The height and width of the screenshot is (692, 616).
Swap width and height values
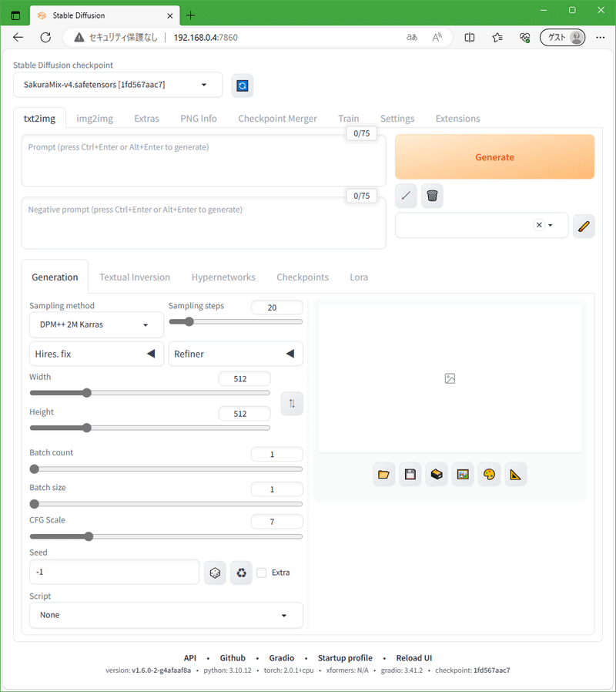(292, 403)
